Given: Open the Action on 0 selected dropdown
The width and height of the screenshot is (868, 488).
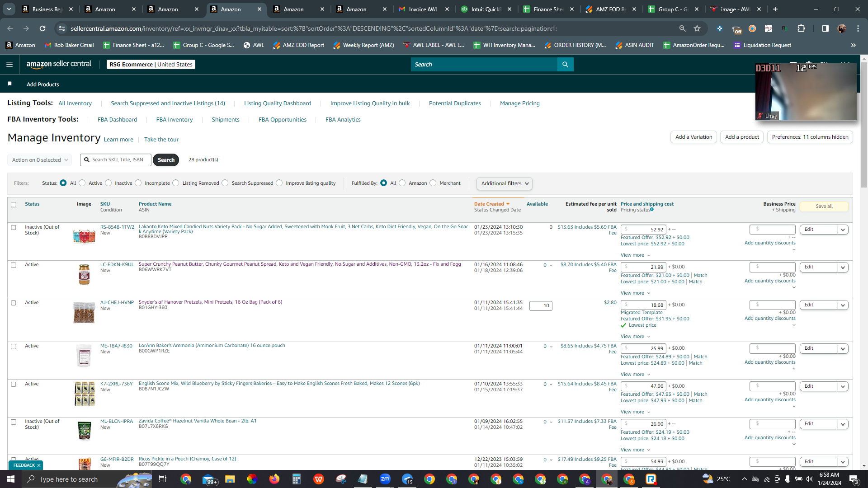Looking at the screenshot, I should [40, 160].
